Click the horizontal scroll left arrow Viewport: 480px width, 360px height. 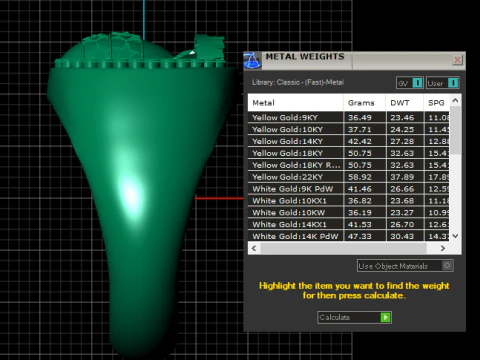click(x=254, y=248)
